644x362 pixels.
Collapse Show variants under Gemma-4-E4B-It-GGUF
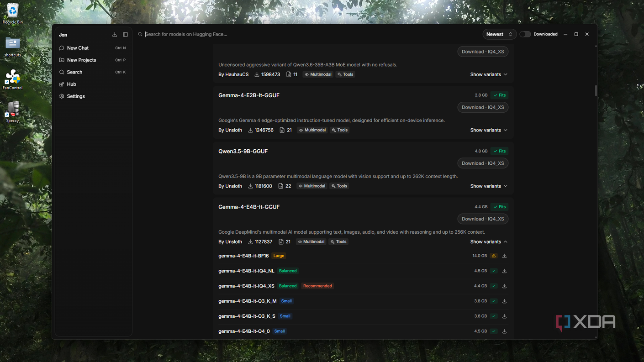coord(489,242)
